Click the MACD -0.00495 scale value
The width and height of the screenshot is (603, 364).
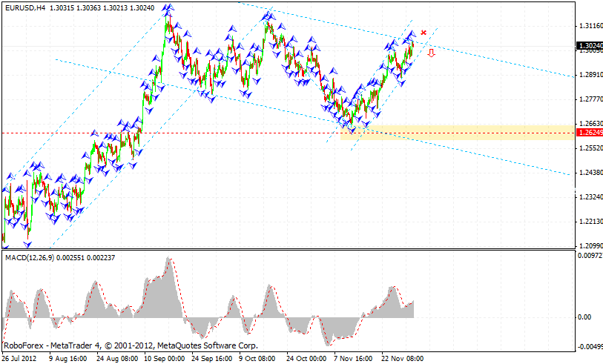tap(589, 346)
